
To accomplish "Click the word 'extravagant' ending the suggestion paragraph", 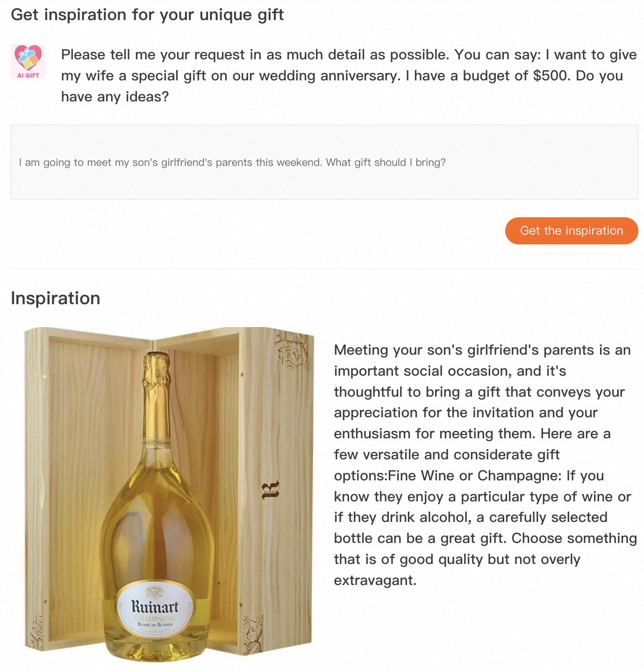I will [374, 580].
